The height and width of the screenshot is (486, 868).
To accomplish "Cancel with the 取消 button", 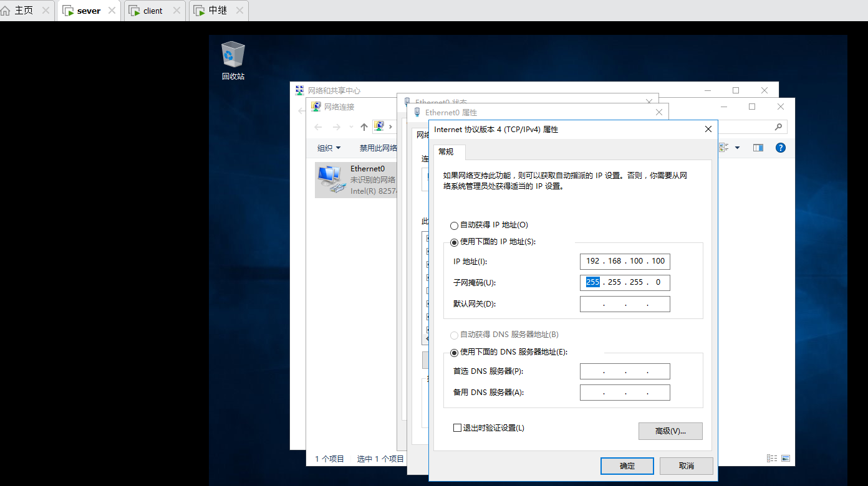I will (x=686, y=466).
